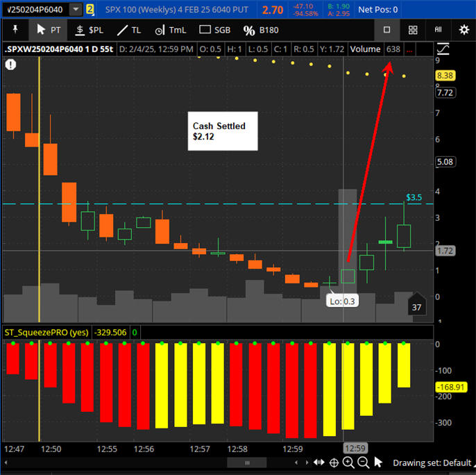Screen dimensions: 476x475
Task: Select the TL trendline tool
Action: point(129,30)
